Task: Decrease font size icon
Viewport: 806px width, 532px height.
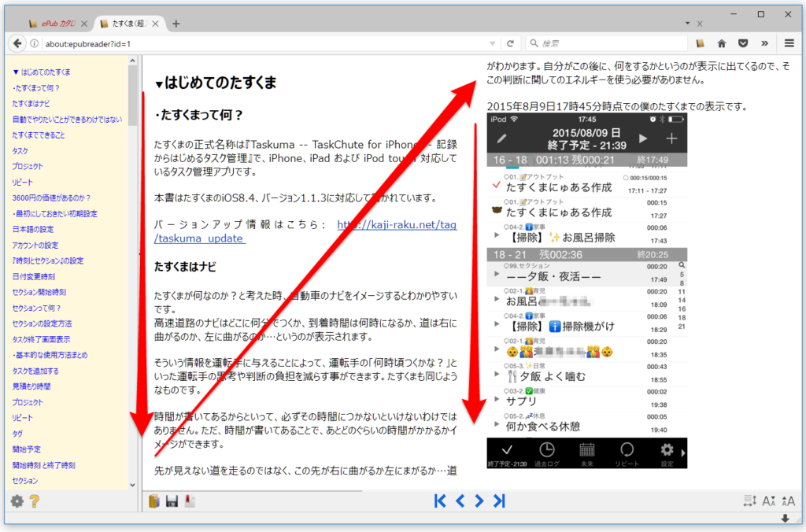Action: click(x=769, y=501)
